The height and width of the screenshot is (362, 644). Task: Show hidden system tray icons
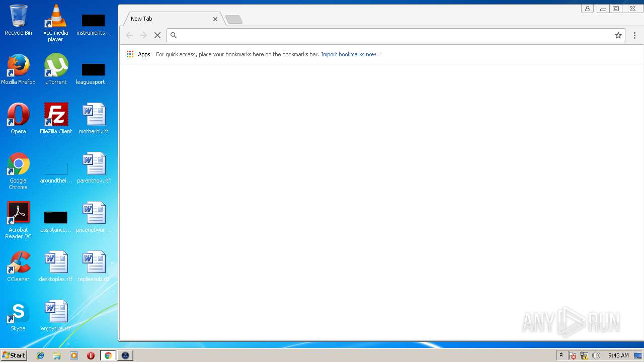coord(561,355)
